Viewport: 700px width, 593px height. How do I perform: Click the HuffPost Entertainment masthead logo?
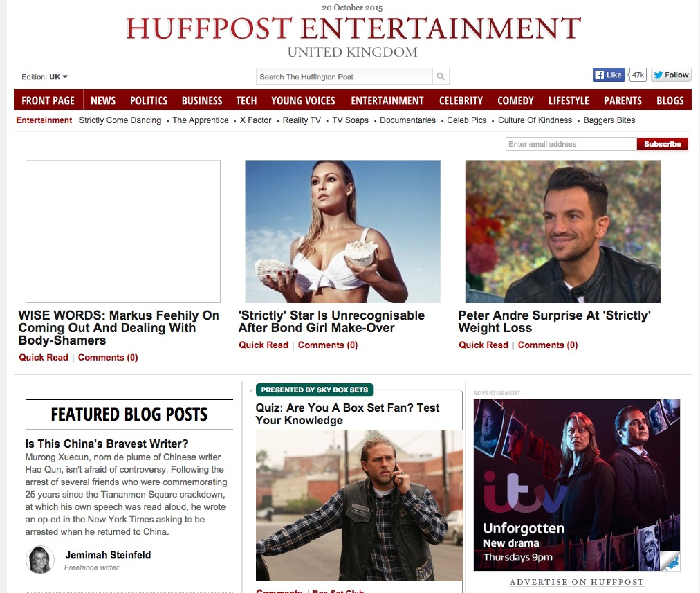pyautogui.click(x=353, y=28)
